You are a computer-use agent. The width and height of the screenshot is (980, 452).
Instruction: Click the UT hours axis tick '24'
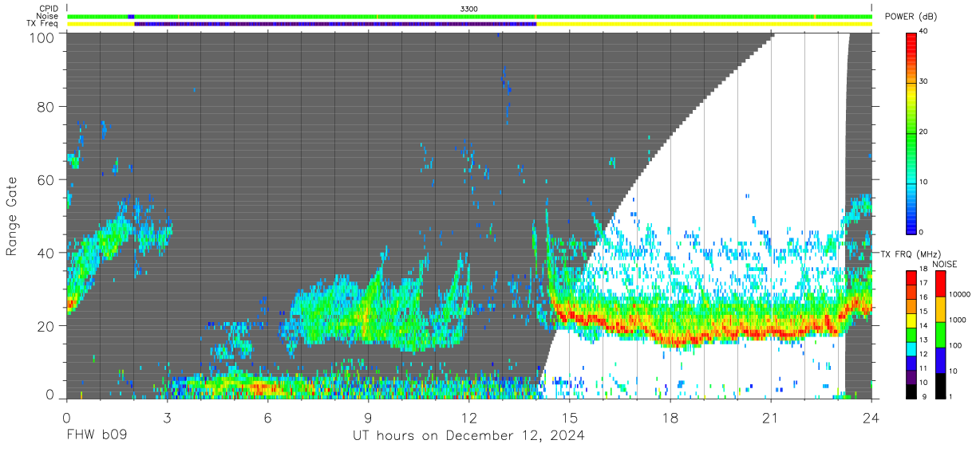click(x=871, y=418)
